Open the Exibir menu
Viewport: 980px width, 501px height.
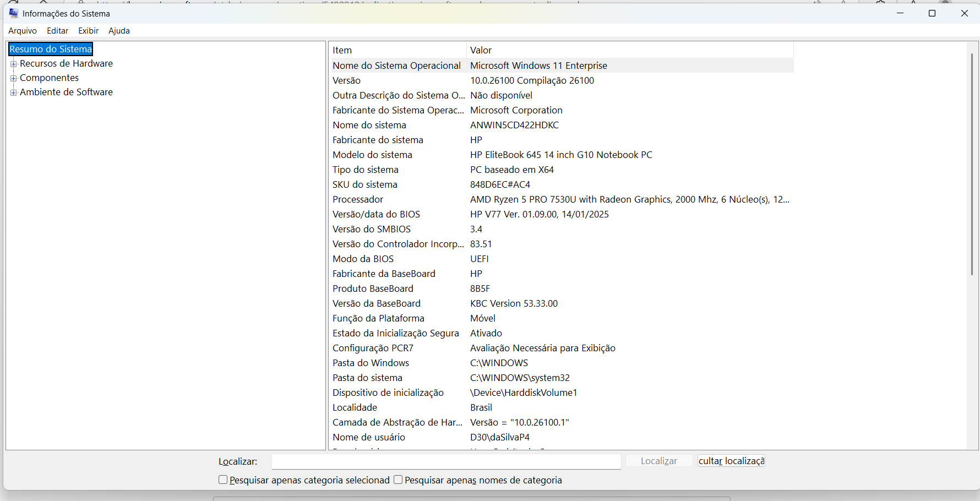click(88, 31)
